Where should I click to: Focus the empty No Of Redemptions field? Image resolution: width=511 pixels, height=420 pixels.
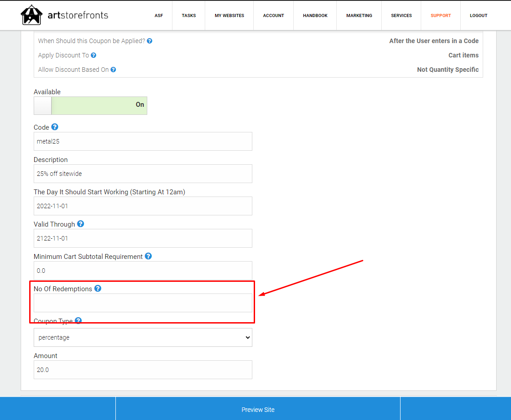pyautogui.click(x=143, y=303)
